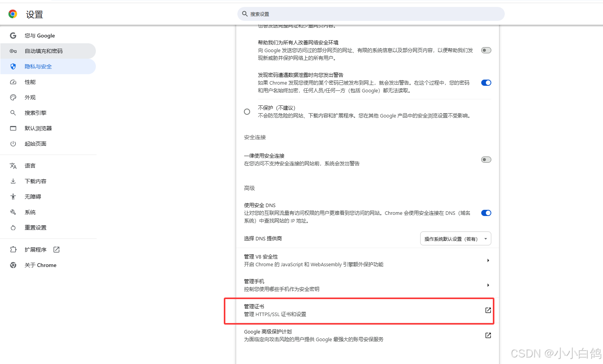The height and width of the screenshot is (364, 603).
Task: Select the 不保护（不建议） radio button
Action: point(247,112)
